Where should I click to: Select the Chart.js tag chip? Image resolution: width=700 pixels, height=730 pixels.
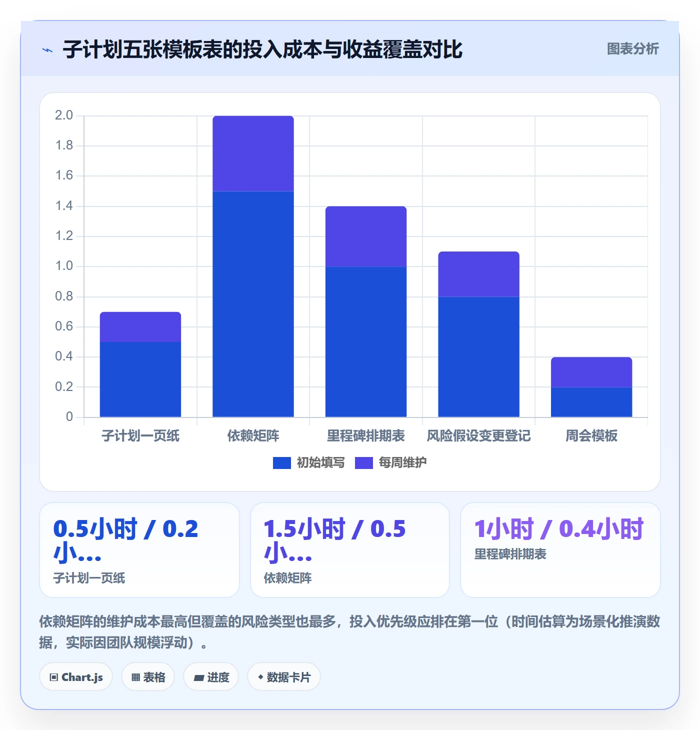[x=76, y=677]
